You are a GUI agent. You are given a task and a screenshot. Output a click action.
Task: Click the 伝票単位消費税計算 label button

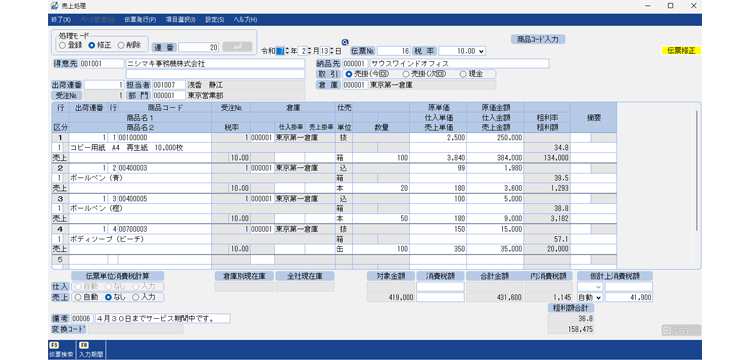(x=118, y=276)
